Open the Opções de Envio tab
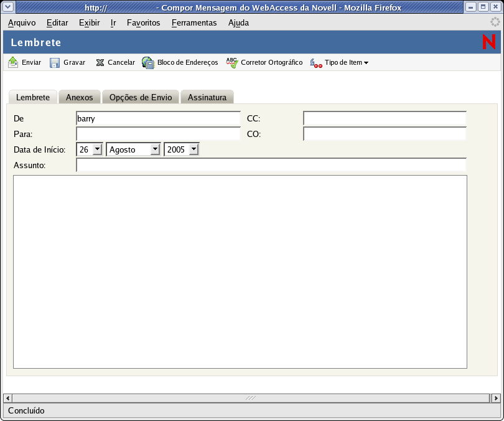This screenshot has width=504, height=421. tap(141, 97)
